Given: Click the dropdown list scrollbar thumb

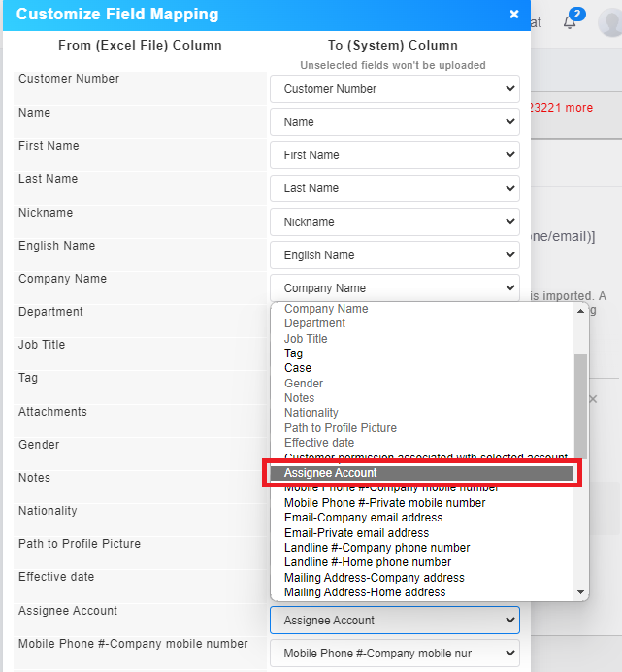Looking at the screenshot, I should [581, 398].
